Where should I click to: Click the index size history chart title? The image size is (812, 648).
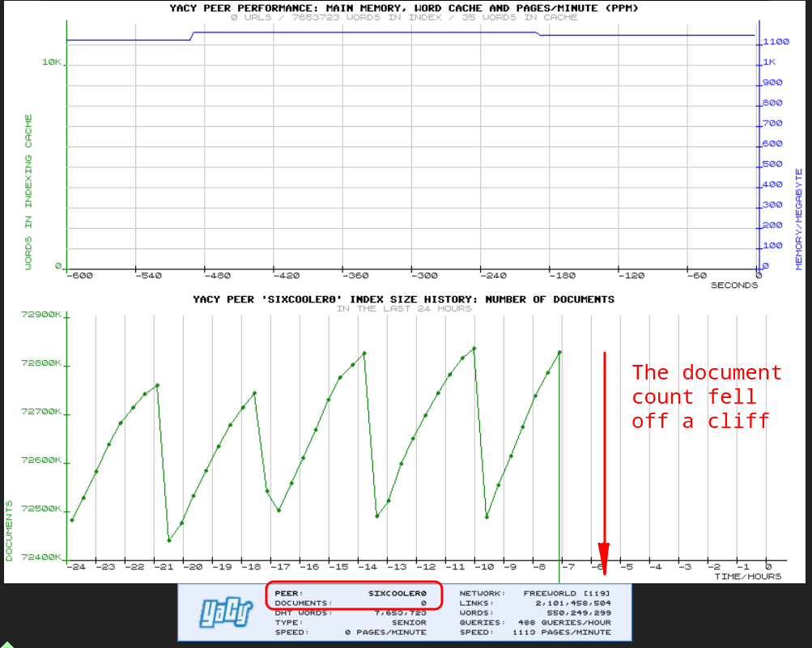pyautogui.click(x=403, y=299)
